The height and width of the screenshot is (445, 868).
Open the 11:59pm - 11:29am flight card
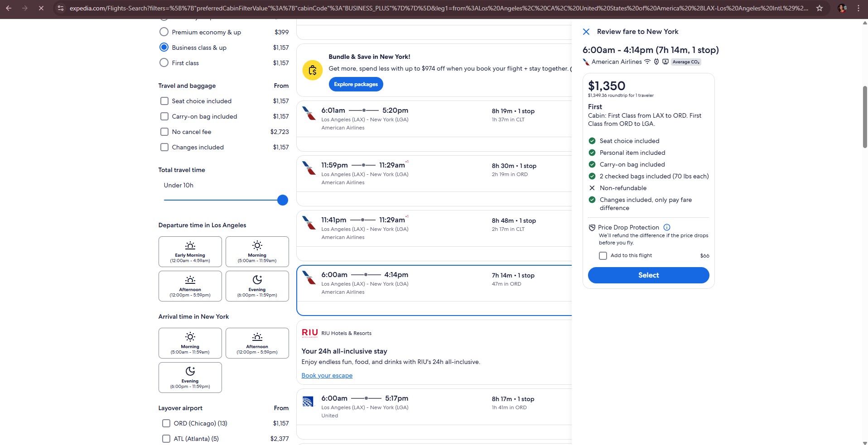tap(434, 181)
